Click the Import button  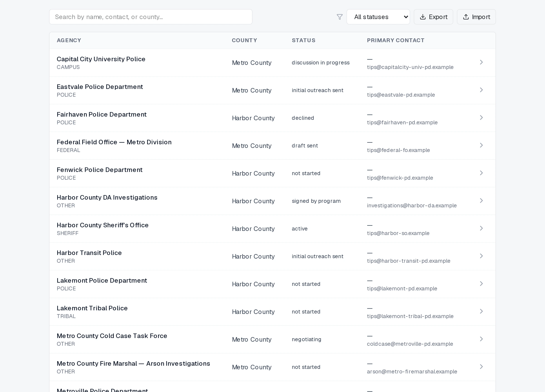click(476, 17)
